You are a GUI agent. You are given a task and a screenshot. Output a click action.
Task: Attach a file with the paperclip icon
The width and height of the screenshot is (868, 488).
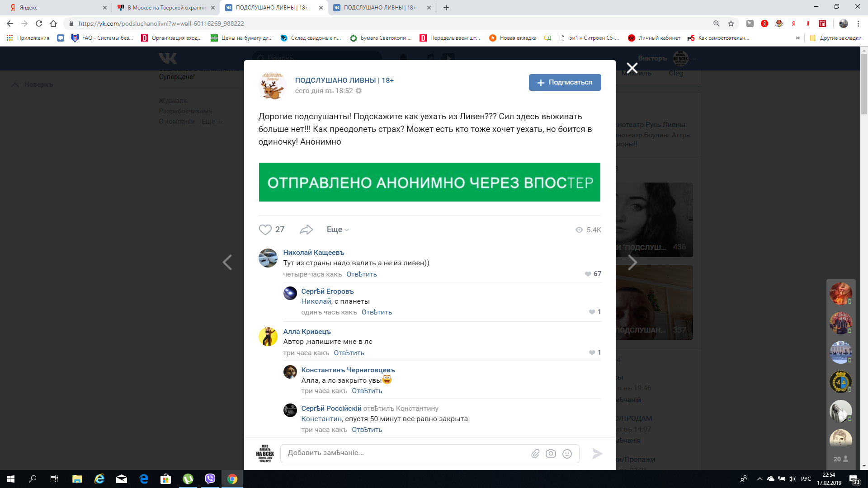pos(535,454)
